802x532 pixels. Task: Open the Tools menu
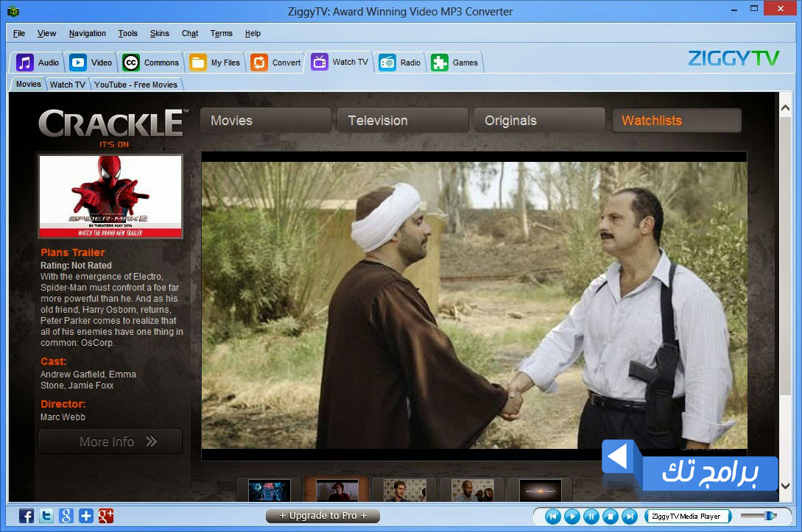pos(128,33)
